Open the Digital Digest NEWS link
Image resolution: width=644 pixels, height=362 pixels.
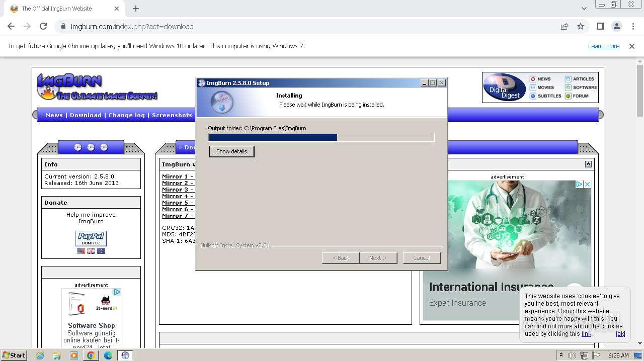[544, 79]
